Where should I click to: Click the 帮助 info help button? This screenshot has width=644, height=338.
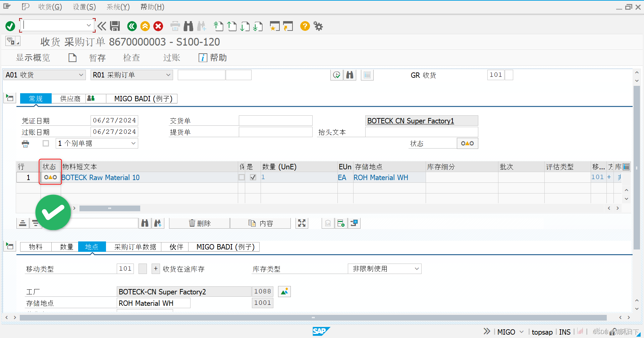tap(213, 58)
